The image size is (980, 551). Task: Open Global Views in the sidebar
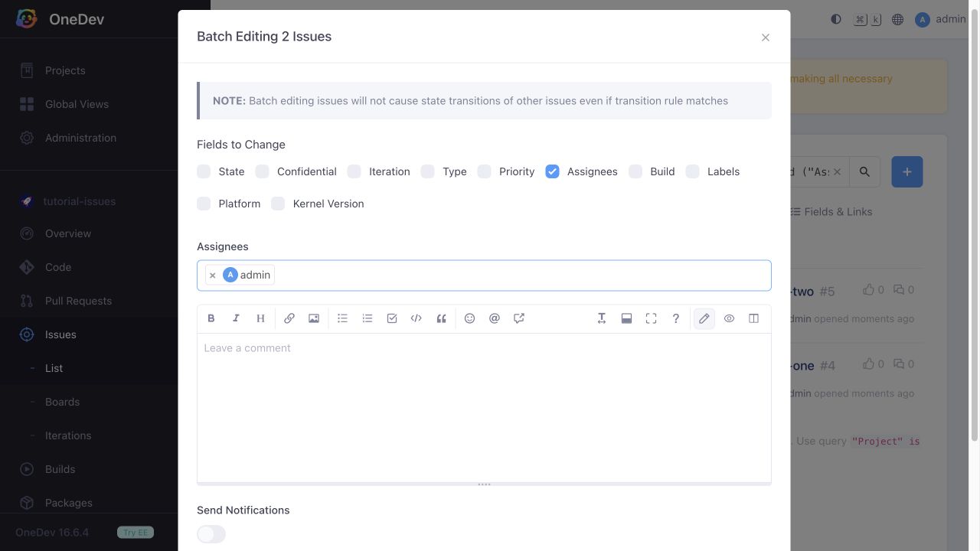pos(77,104)
